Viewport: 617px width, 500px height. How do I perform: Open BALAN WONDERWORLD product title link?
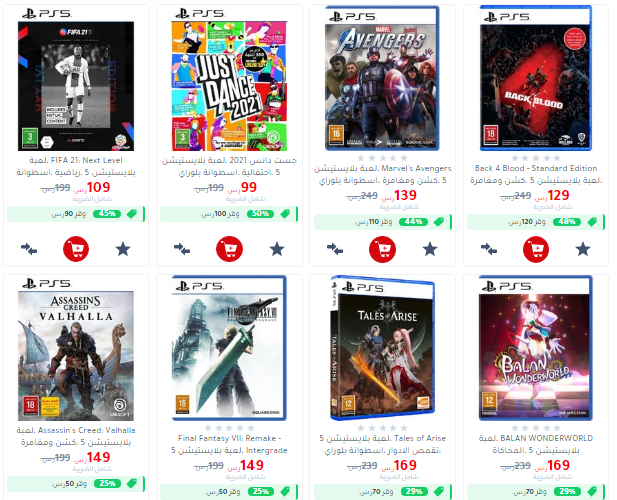536,444
